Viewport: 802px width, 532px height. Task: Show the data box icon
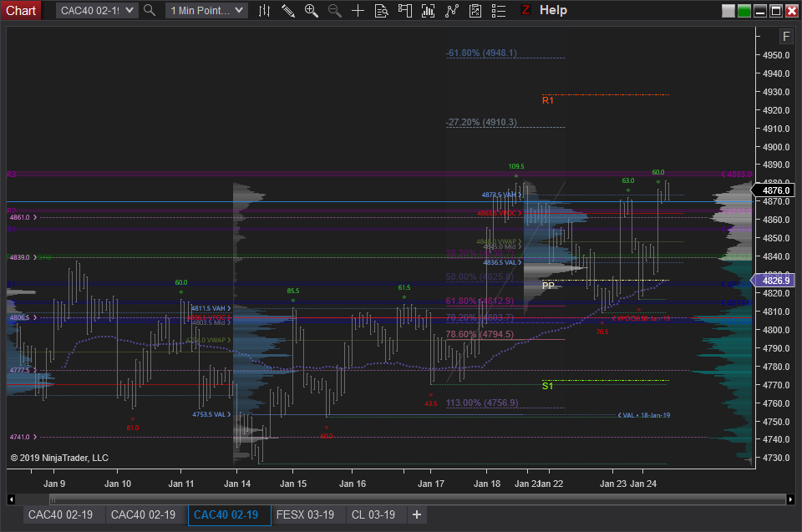(382, 10)
